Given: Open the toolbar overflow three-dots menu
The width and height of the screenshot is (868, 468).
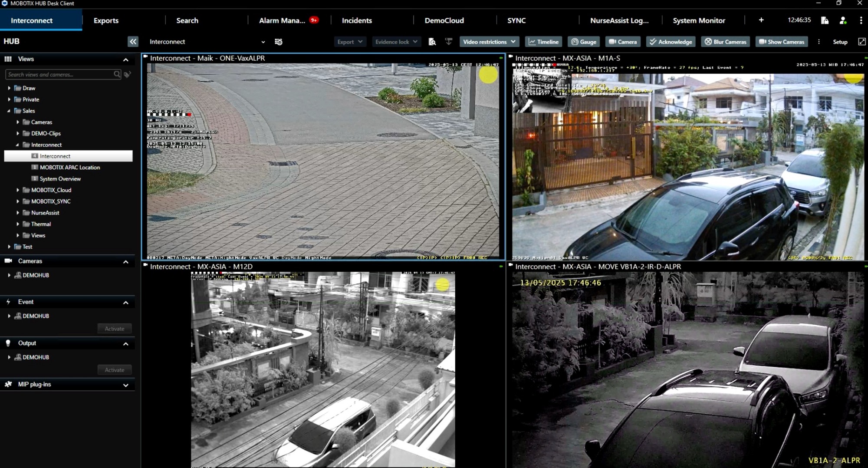Looking at the screenshot, I should coord(819,42).
